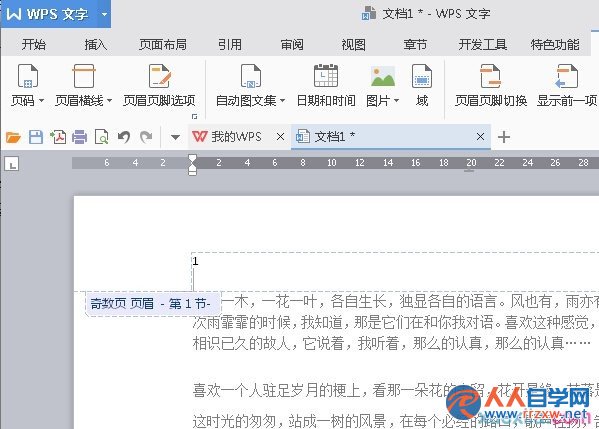
Task: Click 页眉页脚切换 to switch header and footer
Action: (491, 86)
